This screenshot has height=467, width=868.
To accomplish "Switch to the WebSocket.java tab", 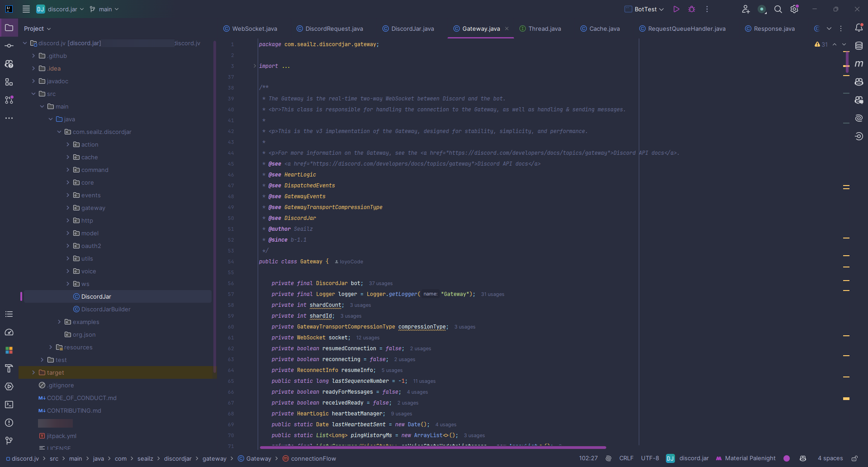I will 255,29.
